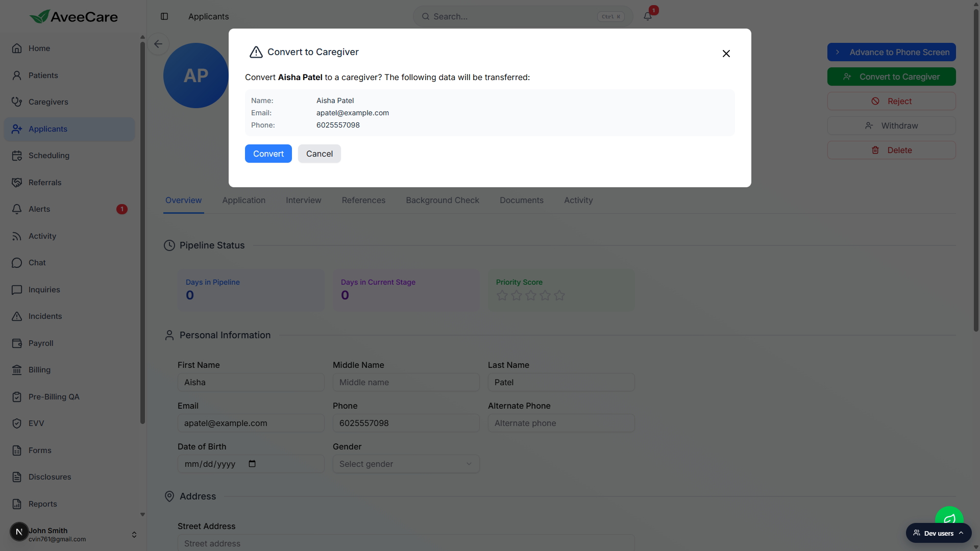Click the Middle Name field
This screenshot has width=980, height=551.
pos(406,382)
